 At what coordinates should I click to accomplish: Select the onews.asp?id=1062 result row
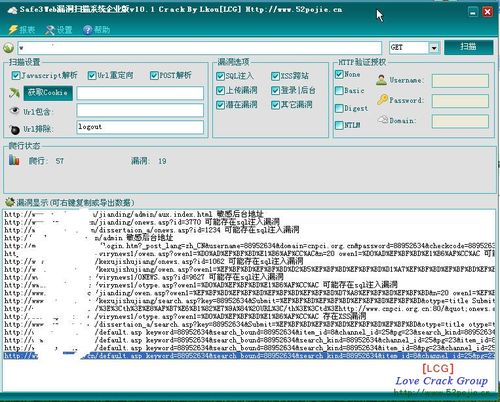[249, 261]
